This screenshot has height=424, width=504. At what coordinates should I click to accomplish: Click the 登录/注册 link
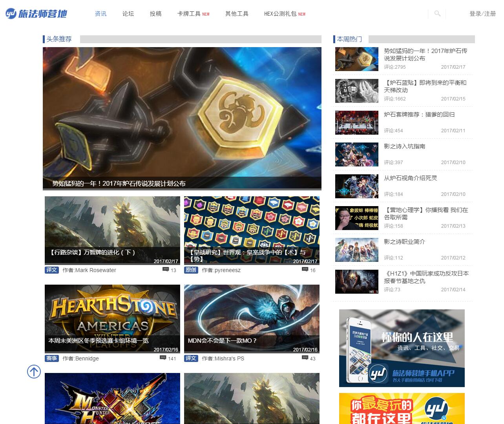tap(482, 14)
